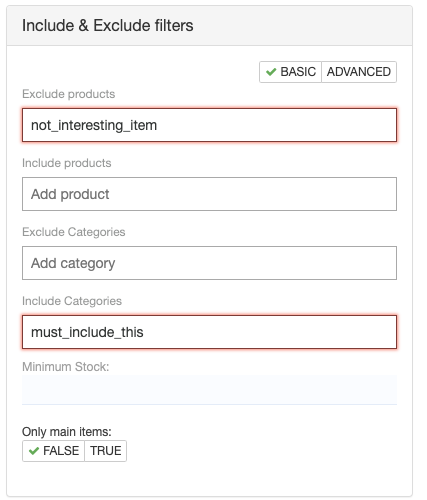Click the green checkmark beside FALSE
This screenshot has height=500, width=427.
tap(34, 451)
